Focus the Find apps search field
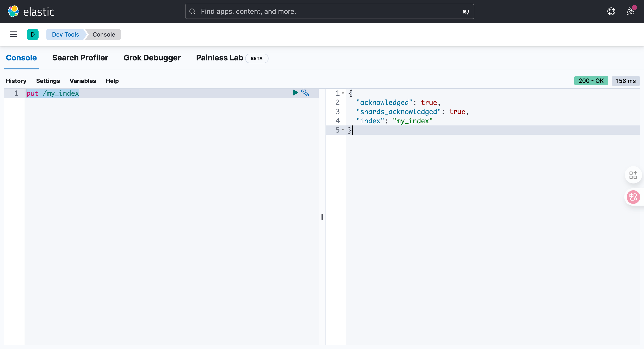The image size is (644, 349). [329, 11]
